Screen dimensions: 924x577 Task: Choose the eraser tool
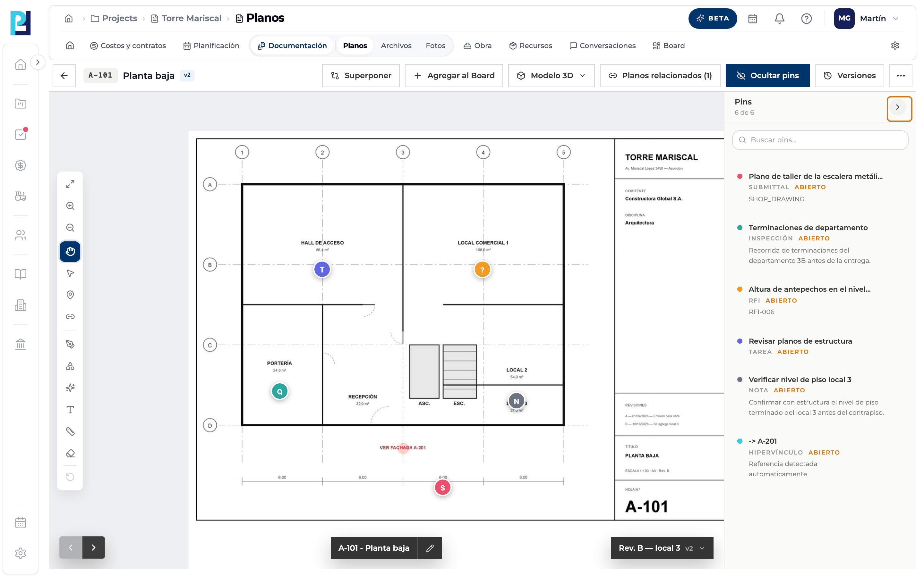(x=70, y=454)
